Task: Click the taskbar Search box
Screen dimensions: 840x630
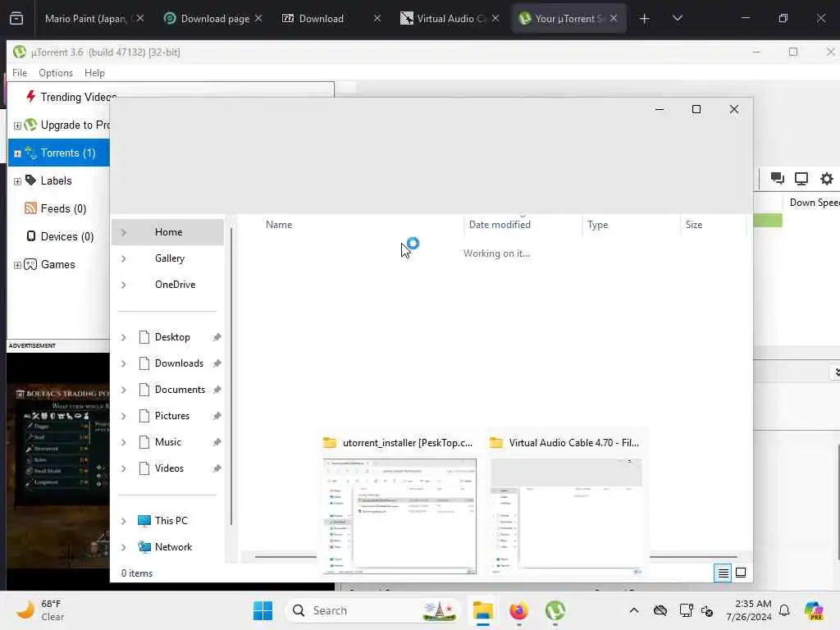Action: tap(373, 610)
